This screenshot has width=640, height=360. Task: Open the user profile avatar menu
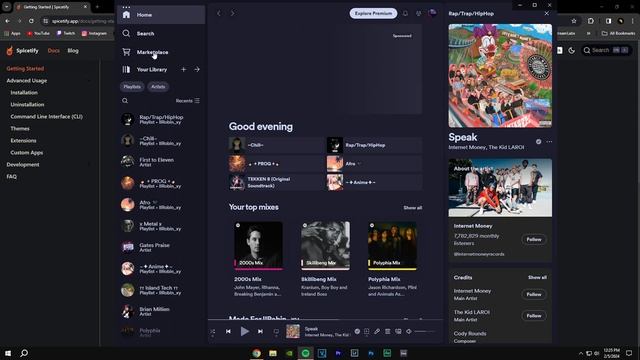click(432, 13)
